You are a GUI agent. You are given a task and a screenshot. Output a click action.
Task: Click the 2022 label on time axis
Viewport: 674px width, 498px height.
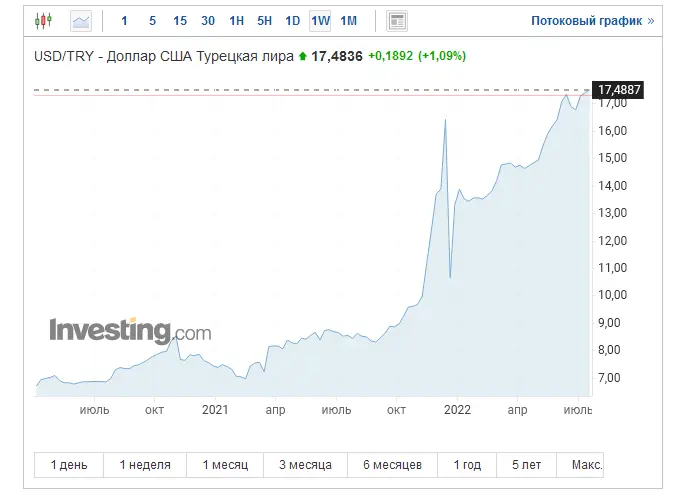457,409
